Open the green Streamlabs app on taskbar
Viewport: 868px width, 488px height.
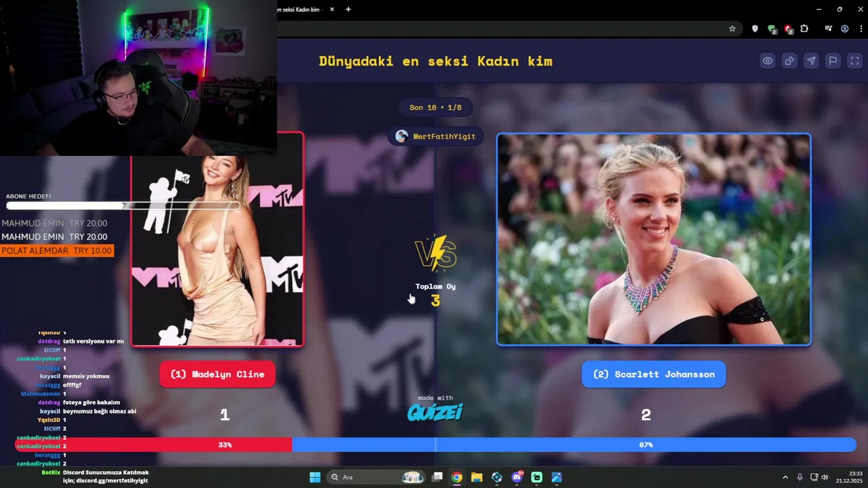(x=536, y=477)
